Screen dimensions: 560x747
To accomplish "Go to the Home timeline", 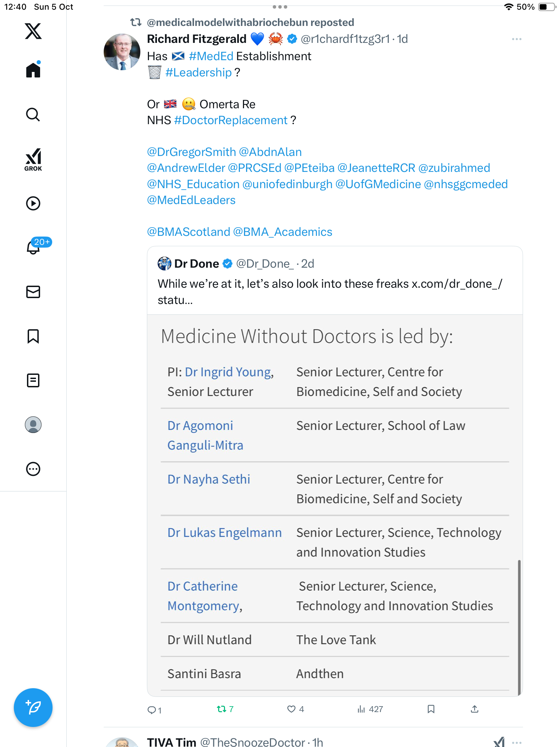I will (x=33, y=70).
